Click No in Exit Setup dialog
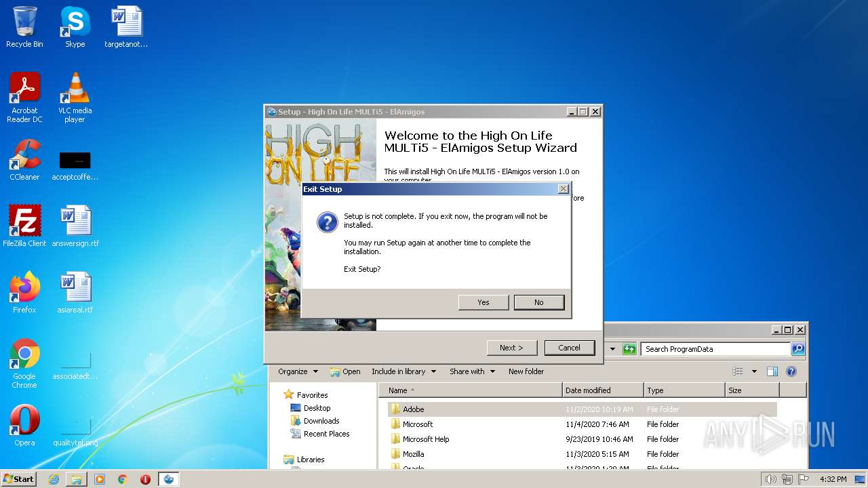The height and width of the screenshot is (488, 868). click(x=539, y=302)
